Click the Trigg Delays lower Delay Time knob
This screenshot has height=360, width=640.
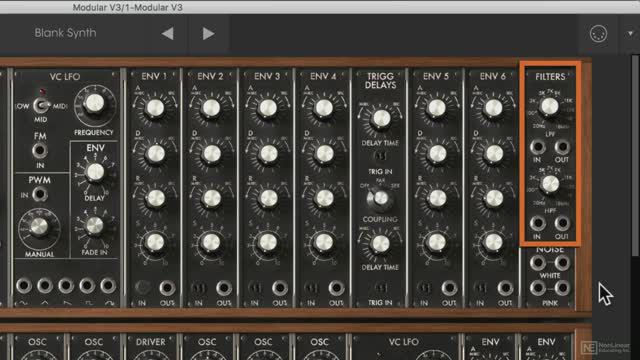380,244
